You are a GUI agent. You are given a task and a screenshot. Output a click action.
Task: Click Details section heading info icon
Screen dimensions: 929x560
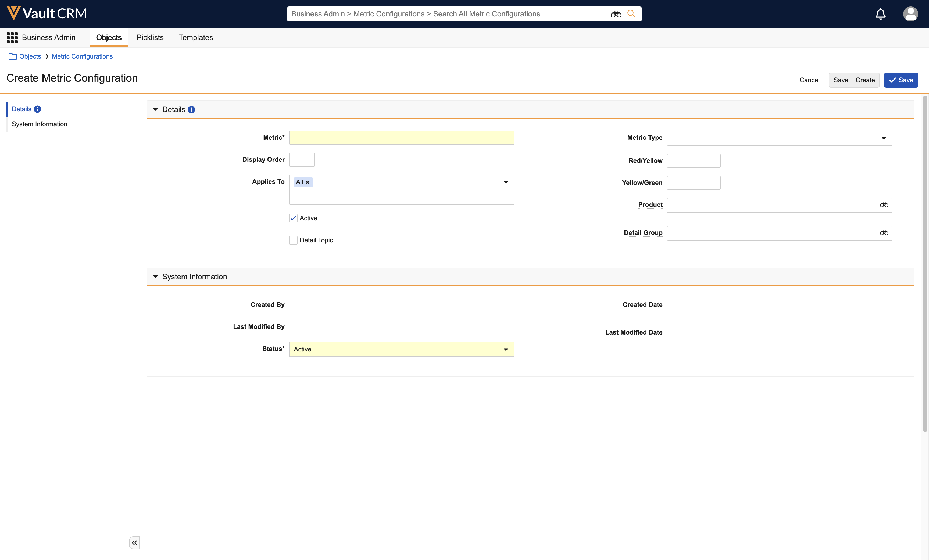(191, 110)
